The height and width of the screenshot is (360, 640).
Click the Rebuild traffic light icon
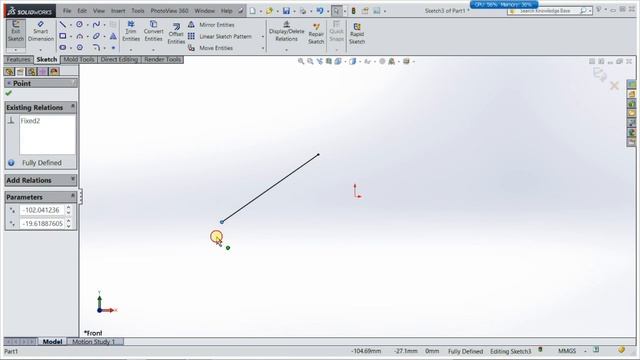353,11
